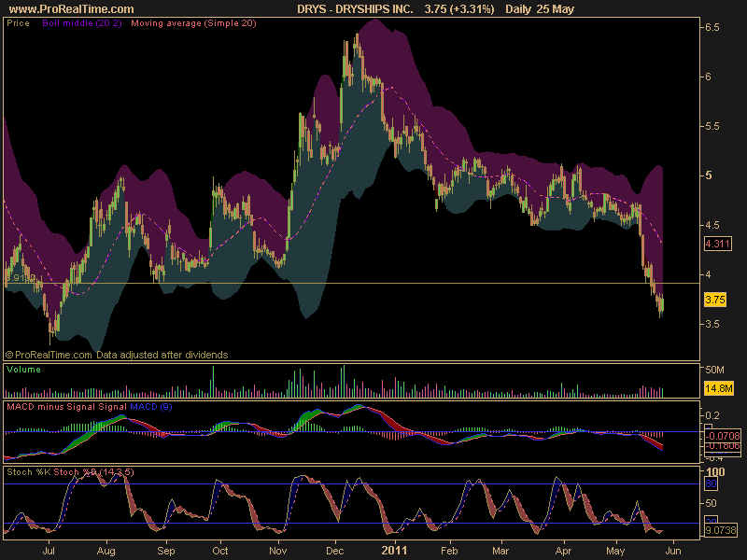Click the 9.0738 stochastic value box
This screenshot has width=747, height=560.
pyautogui.click(x=720, y=530)
